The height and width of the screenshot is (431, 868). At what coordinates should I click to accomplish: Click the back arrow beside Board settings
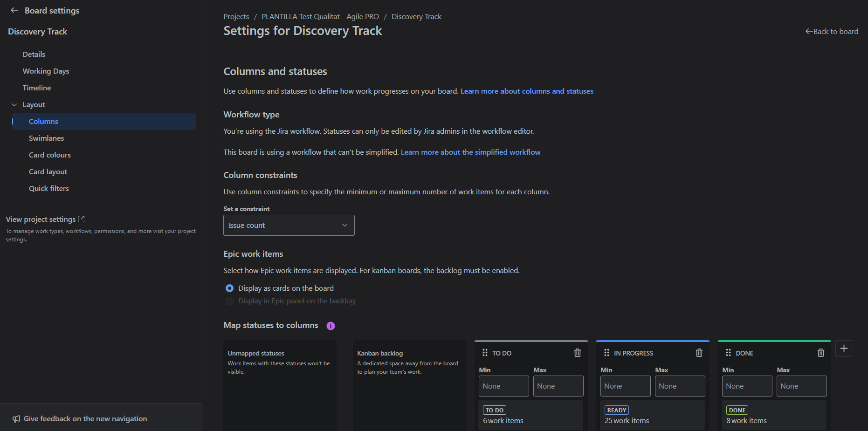click(14, 10)
